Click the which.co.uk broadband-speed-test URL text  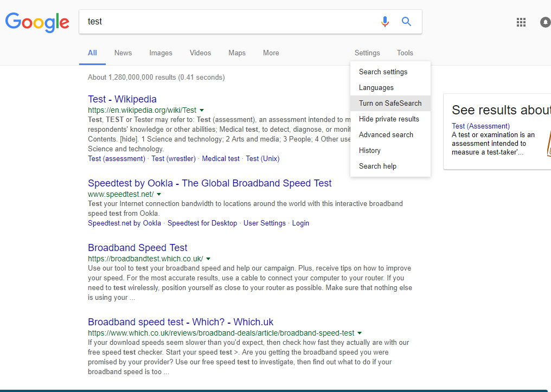click(221, 333)
